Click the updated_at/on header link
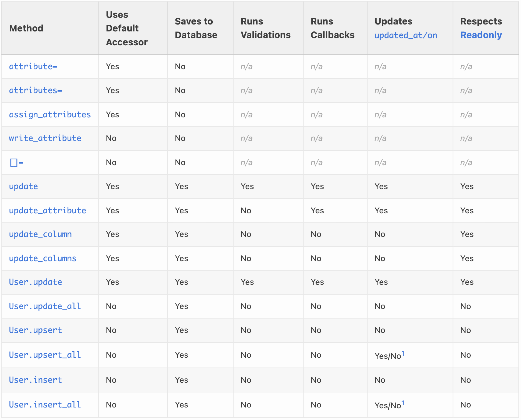521x420 pixels. click(x=406, y=35)
